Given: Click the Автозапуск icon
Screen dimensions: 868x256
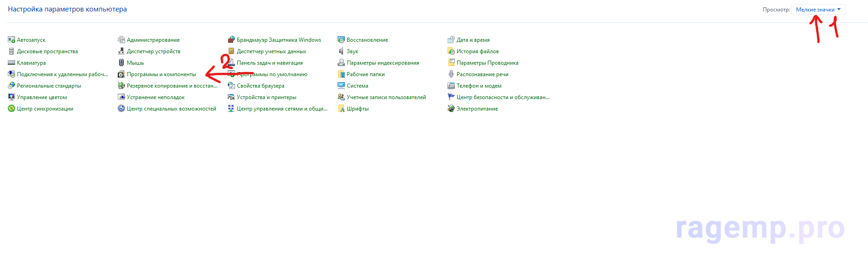Looking at the screenshot, I should coord(11,40).
